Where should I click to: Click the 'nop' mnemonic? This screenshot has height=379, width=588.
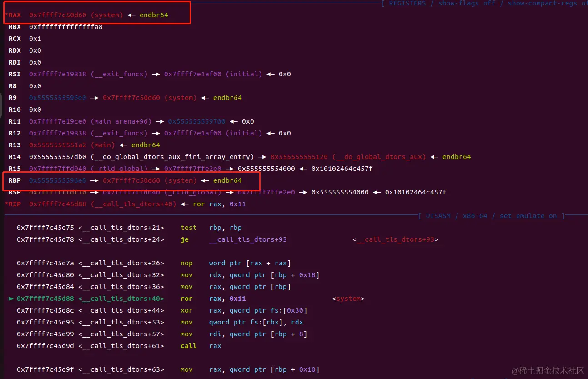tap(186, 263)
